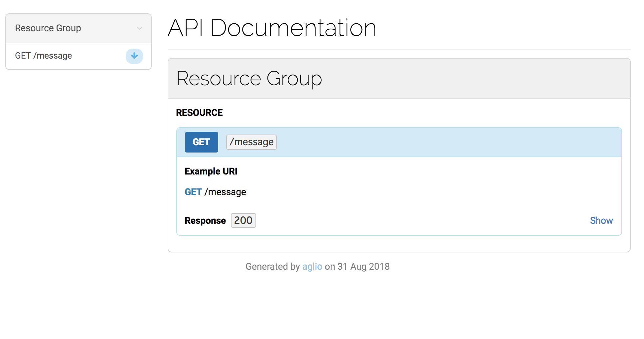Open the aglio generator link
The height and width of the screenshot is (339, 644).
click(312, 266)
